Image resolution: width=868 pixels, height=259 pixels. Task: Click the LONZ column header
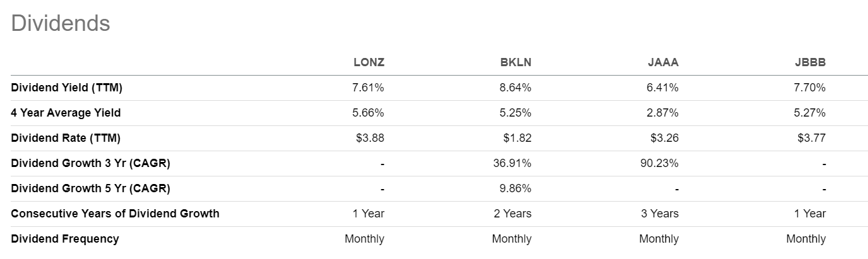[x=369, y=62]
